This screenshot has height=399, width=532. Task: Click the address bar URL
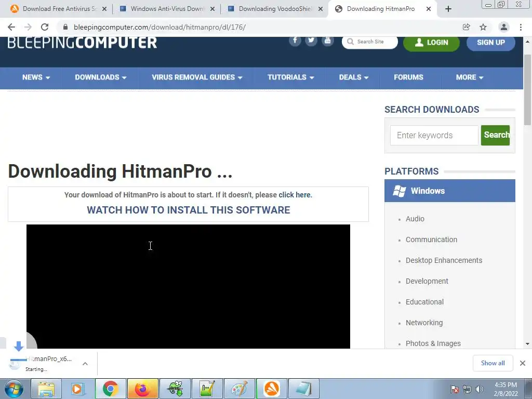(159, 27)
